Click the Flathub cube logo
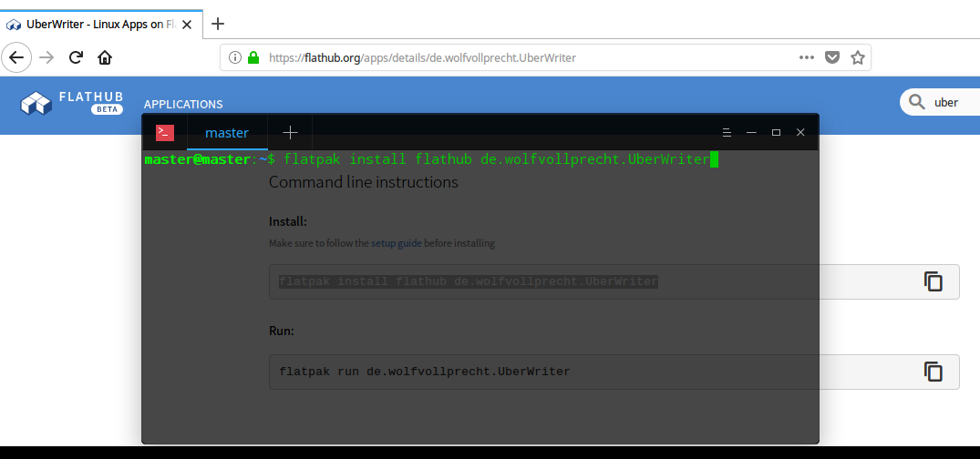This screenshot has height=459, width=980. (x=36, y=103)
